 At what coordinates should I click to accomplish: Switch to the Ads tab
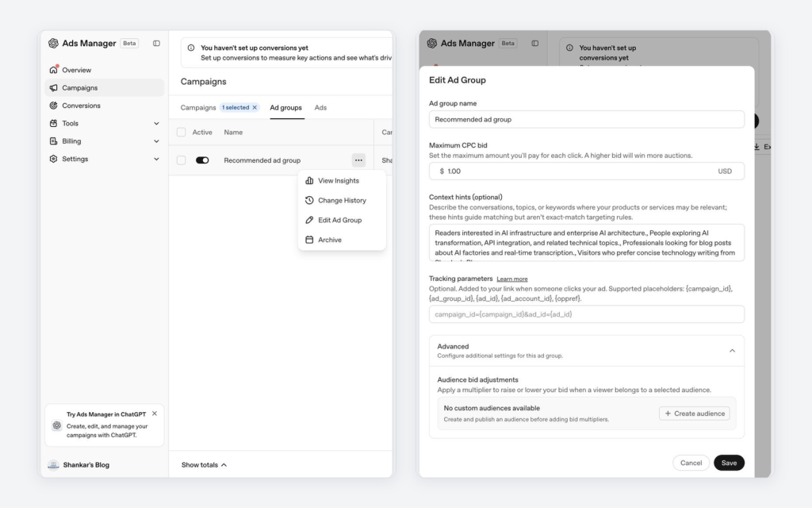pos(320,107)
